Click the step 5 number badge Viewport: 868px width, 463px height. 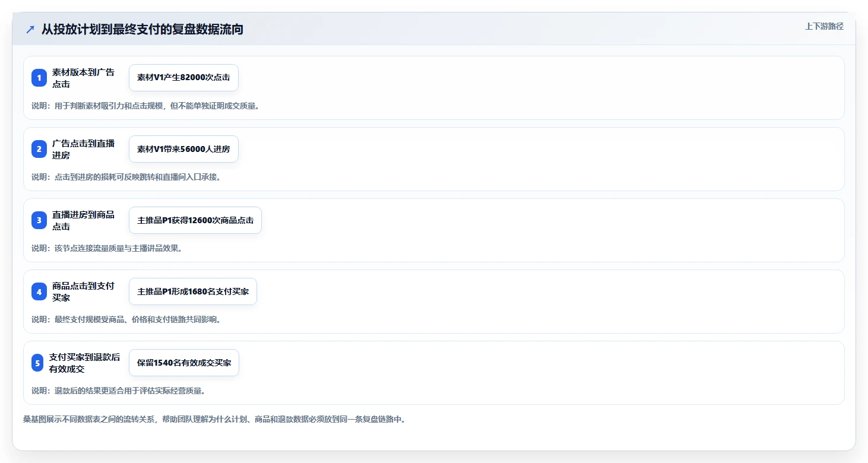(x=38, y=363)
